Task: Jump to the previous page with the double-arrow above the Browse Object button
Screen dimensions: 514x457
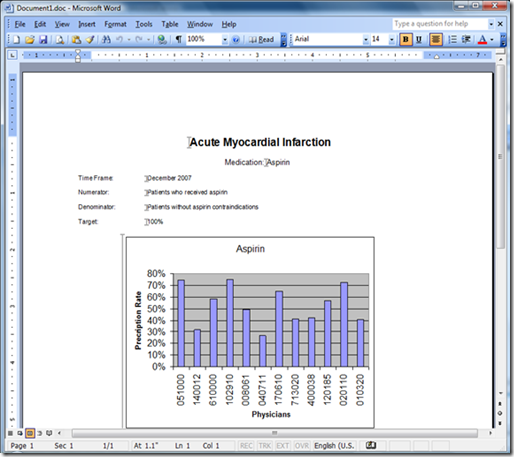Action: pos(500,404)
